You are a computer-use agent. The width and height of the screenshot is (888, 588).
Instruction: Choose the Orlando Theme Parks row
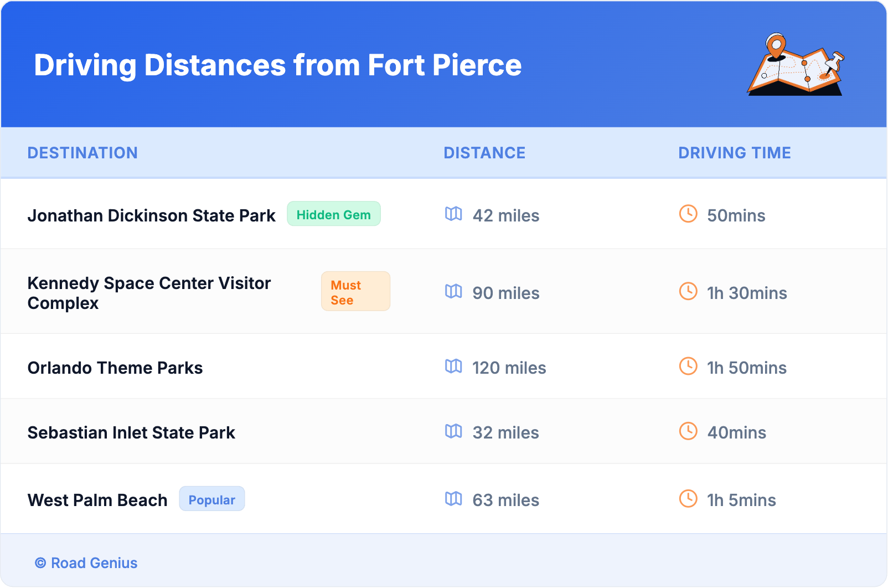(115, 368)
